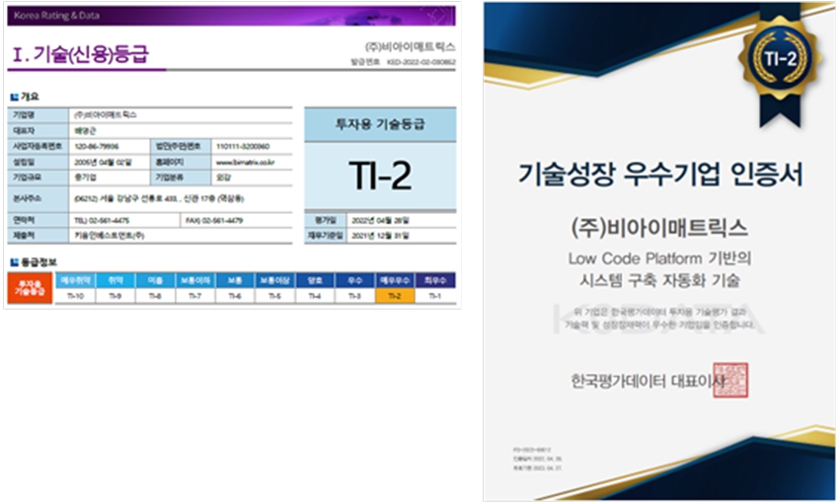Click the large TI-2 grade in blue box

[380, 176]
